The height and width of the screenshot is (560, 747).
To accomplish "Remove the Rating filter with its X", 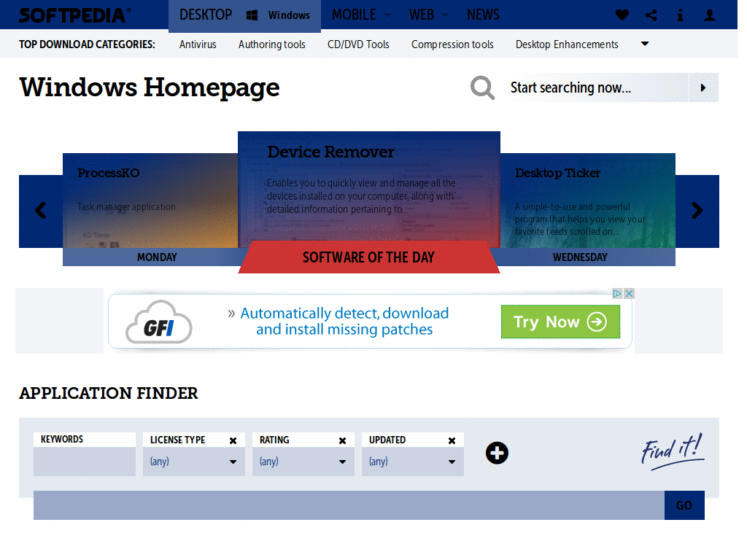I will 342,440.
